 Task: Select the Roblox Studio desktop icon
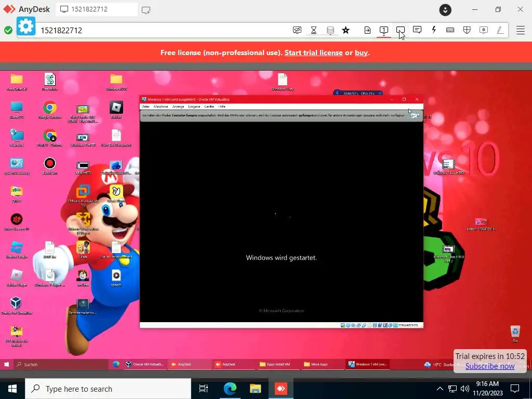tap(16, 250)
